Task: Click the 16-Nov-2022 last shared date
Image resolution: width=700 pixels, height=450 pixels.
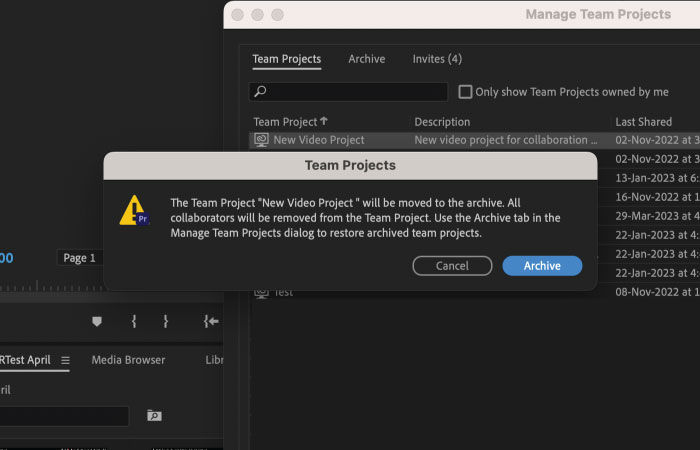Action: [657, 197]
